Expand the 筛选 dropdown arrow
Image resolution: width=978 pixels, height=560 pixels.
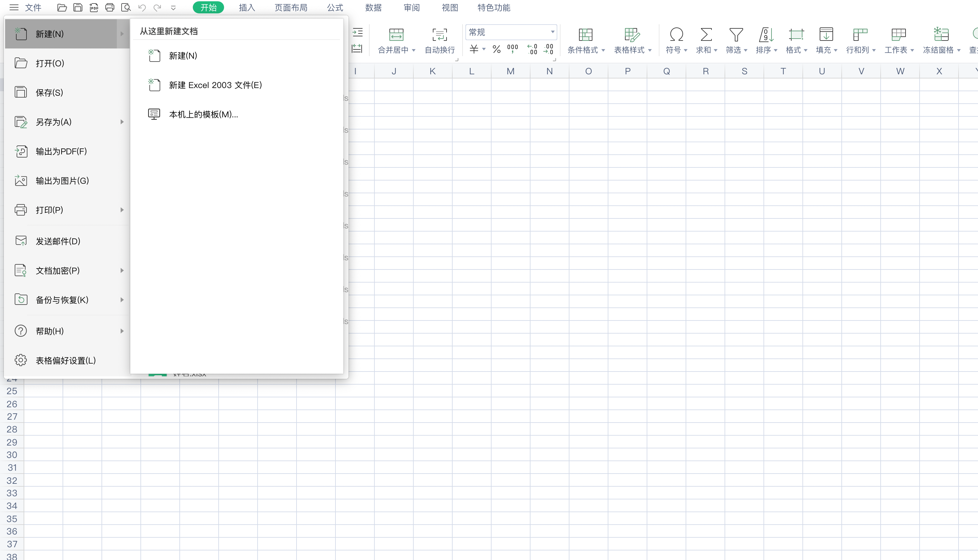click(x=746, y=50)
